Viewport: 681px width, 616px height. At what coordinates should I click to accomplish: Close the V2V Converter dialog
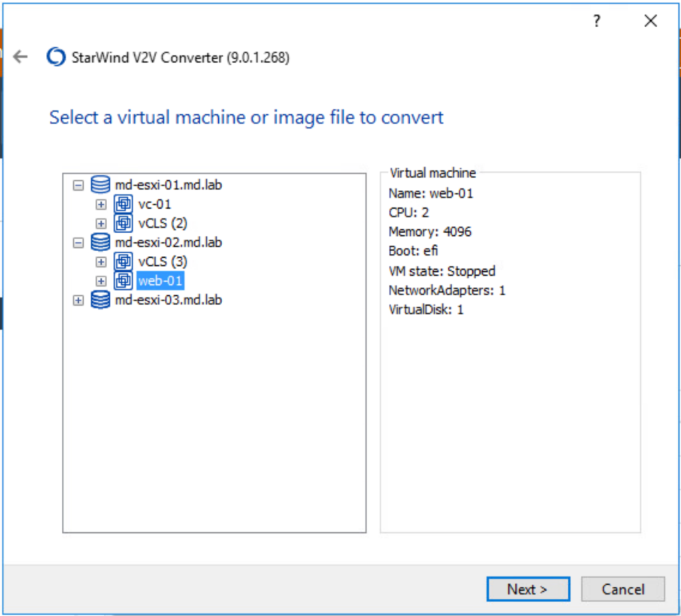click(650, 21)
